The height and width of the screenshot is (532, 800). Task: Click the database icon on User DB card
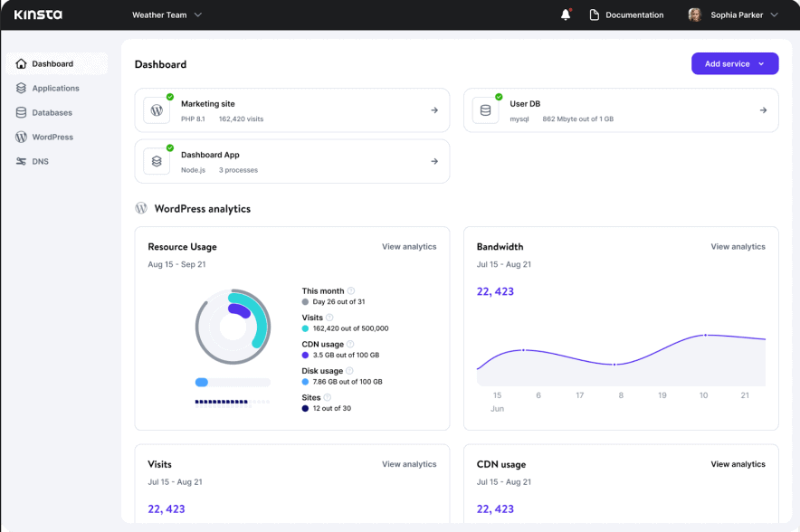(x=486, y=109)
